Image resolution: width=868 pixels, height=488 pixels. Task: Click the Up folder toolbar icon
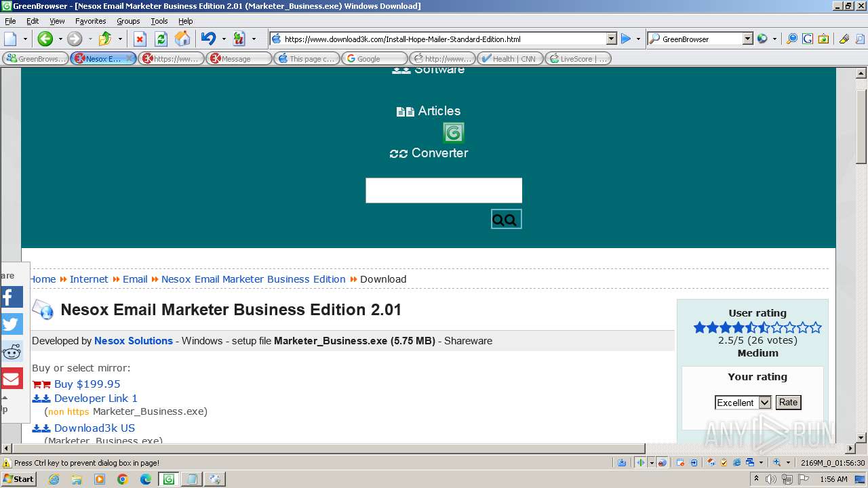104,39
